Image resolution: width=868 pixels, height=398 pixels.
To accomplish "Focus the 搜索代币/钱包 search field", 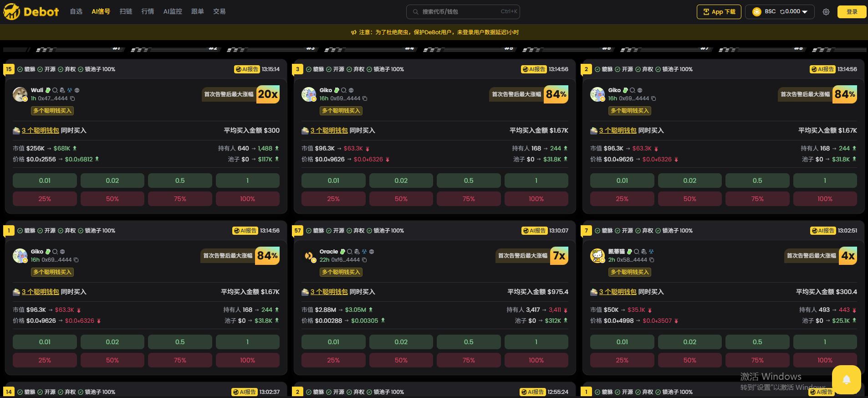I will (463, 12).
